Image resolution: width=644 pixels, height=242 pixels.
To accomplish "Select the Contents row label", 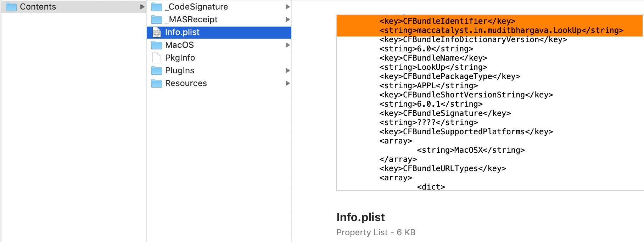I will click(38, 7).
